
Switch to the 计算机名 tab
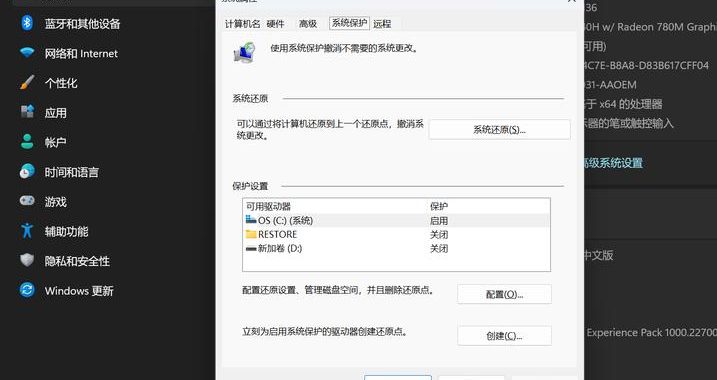(x=242, y=24)
